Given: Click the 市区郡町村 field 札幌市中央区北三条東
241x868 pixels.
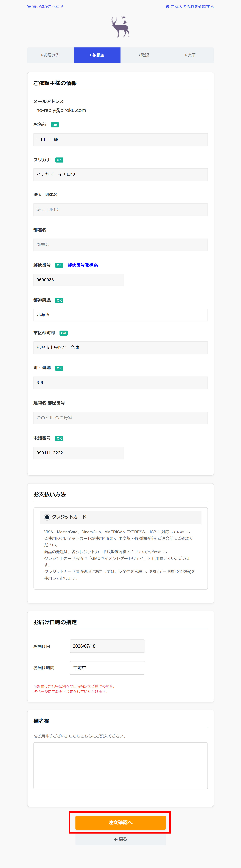Looking at the screenshot, I should tap(120, 347).
